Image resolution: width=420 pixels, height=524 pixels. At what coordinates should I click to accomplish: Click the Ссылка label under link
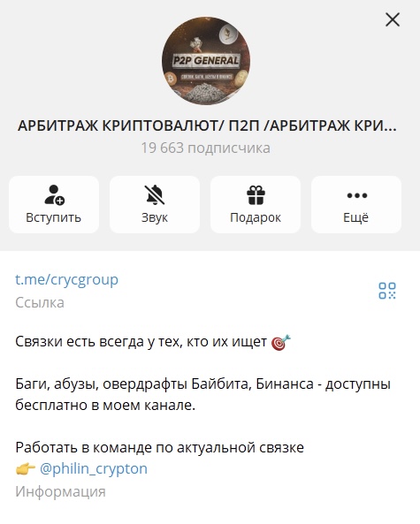[40, 303]
